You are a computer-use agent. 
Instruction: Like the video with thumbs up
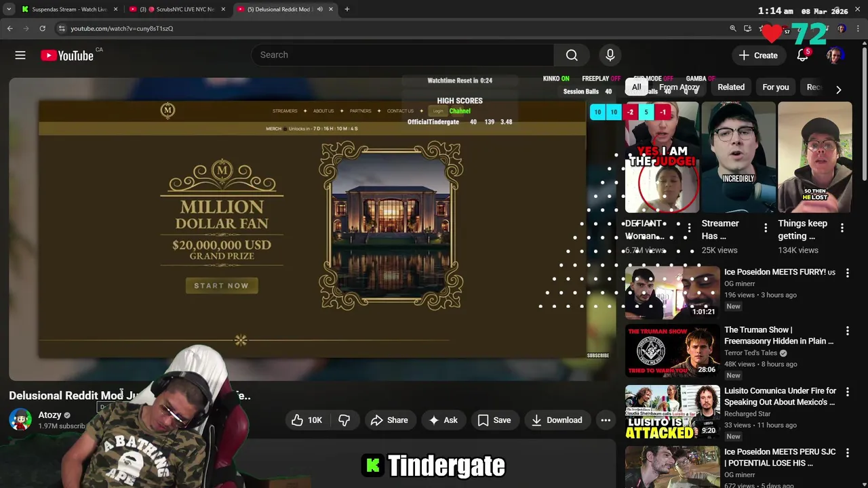(307, 420)
